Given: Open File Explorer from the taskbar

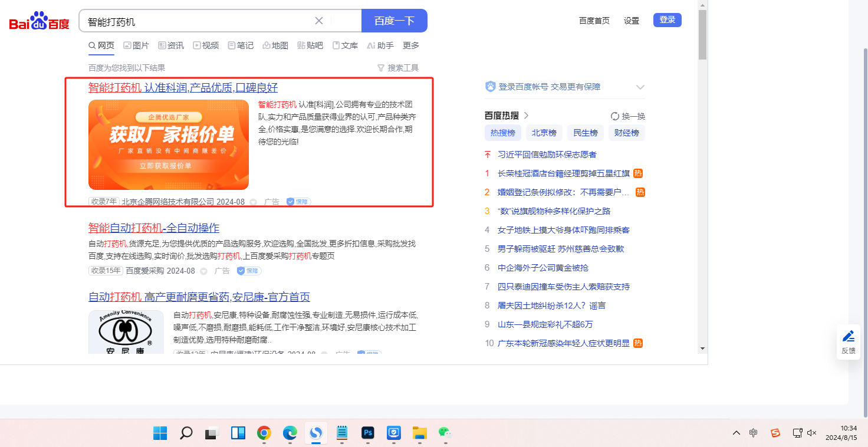Looking at the screenshot, I should coord(419,433).
